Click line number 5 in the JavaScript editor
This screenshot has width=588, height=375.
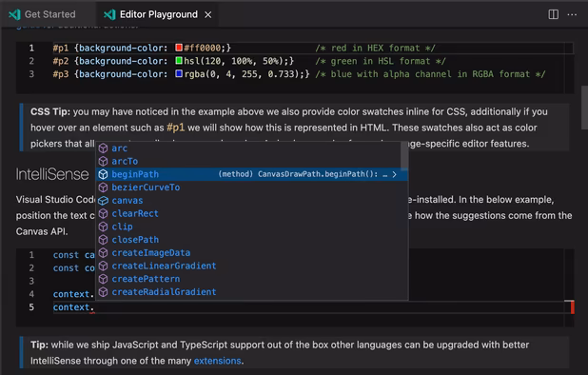click(x=31, y=307)
